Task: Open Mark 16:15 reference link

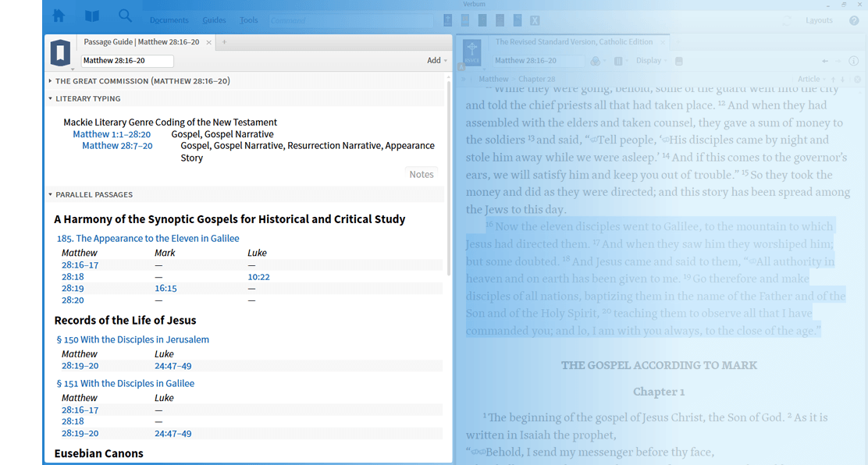Action: coord(165,289)
